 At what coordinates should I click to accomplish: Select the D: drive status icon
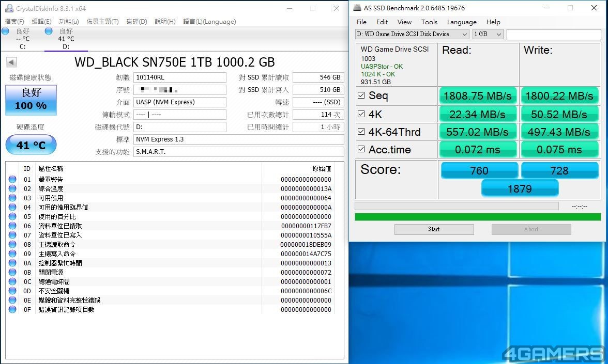49,31
